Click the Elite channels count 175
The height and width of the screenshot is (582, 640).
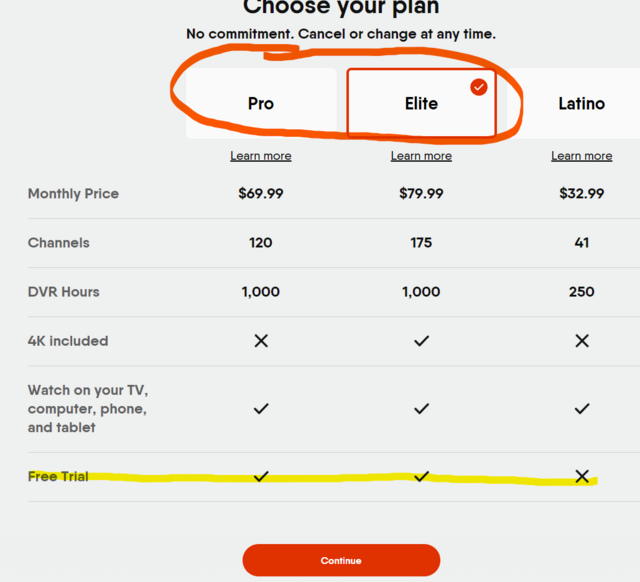pos(421,243)
